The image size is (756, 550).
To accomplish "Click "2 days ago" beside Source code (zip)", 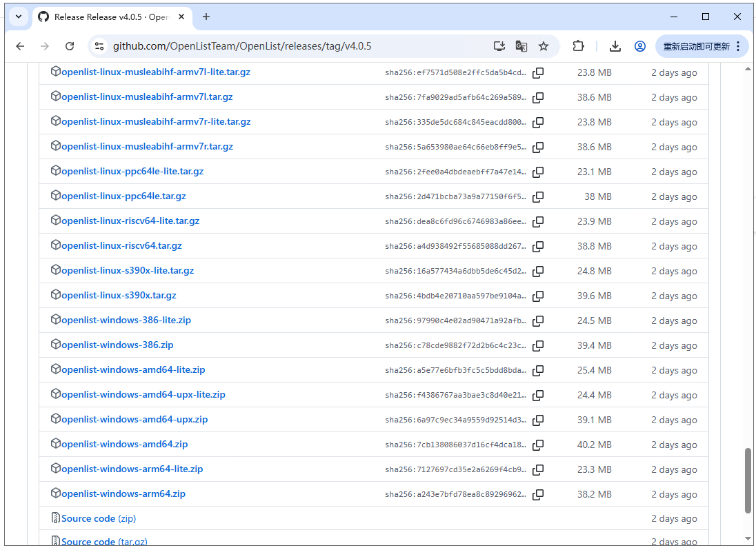I will click(x=674, y=519).
